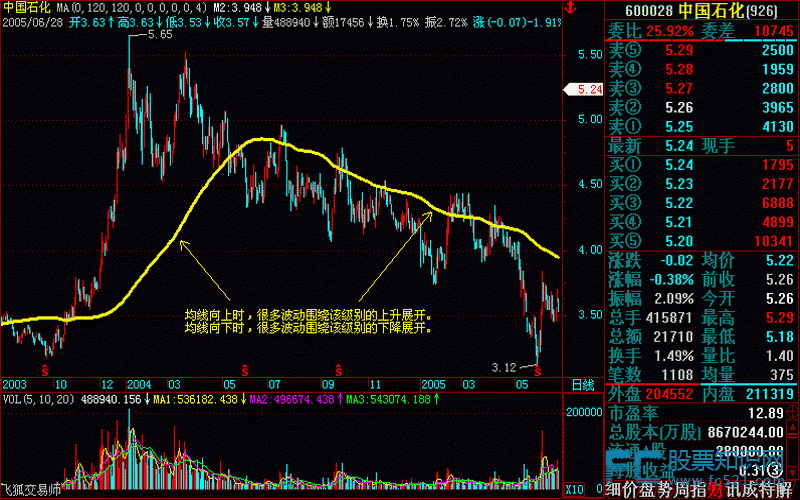
Task: Open the 细 tab at the bottom
Action: (x=614, y=490)
